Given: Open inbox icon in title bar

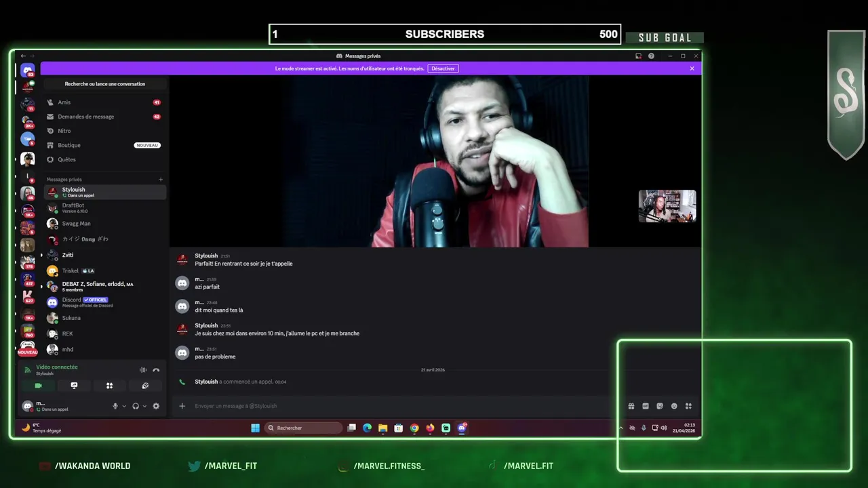Looking at the screenshot, I should point(638,56).
